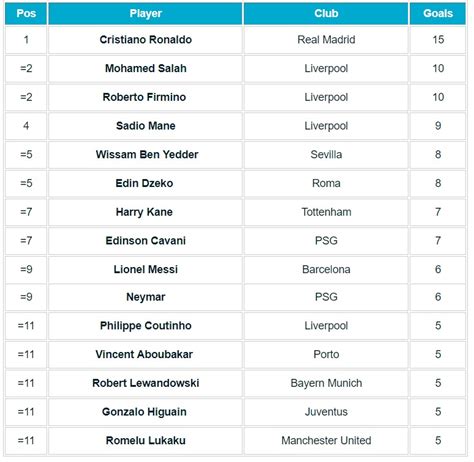Click the Edinson Cavani name
The image size is (474, 462).
146,240
